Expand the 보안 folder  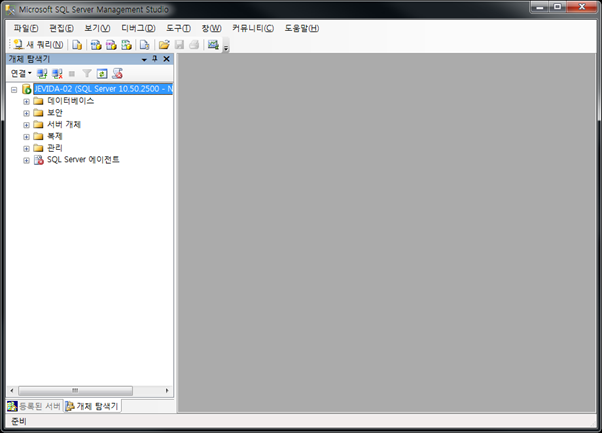[x=26, y=113]
